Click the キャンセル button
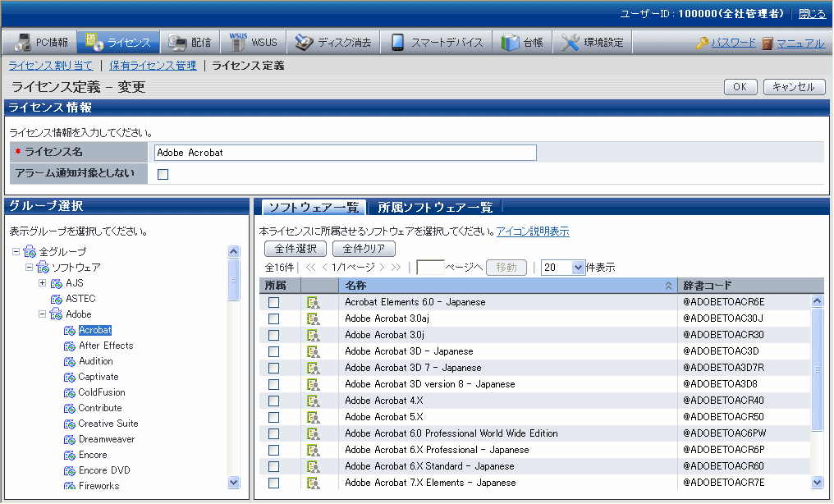This screenshot has width=834, height=504. (x=794, y=87)
